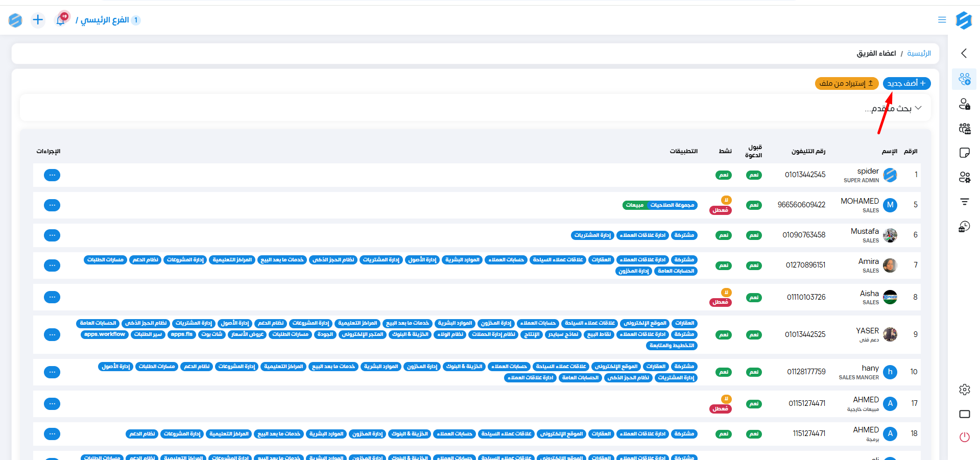
Task: Open the actions menu for the spider row
Action: click(52, 175)
